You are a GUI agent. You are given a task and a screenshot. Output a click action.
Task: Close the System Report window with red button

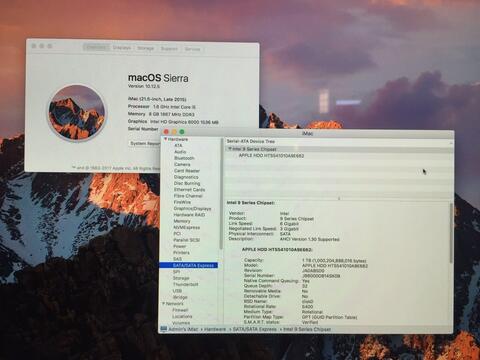point(166,132)
